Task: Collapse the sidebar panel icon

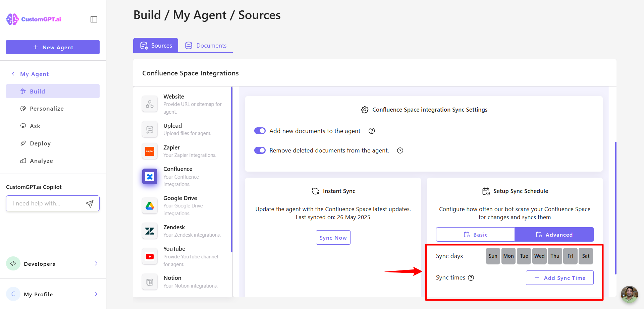Action: 94,19
